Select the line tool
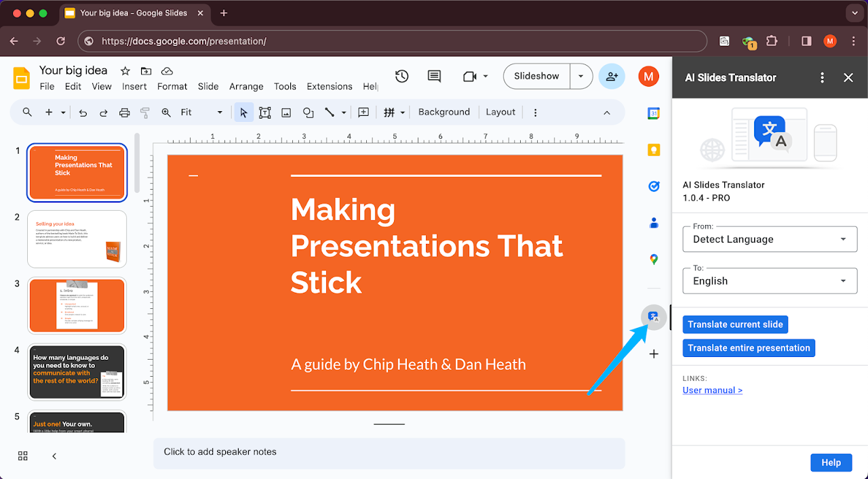This screenshot has height=479, width=868. 330,112
